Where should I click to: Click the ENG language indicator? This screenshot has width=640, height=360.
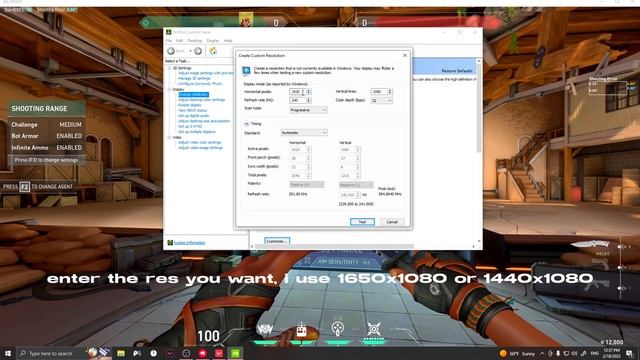coord(594,353)
